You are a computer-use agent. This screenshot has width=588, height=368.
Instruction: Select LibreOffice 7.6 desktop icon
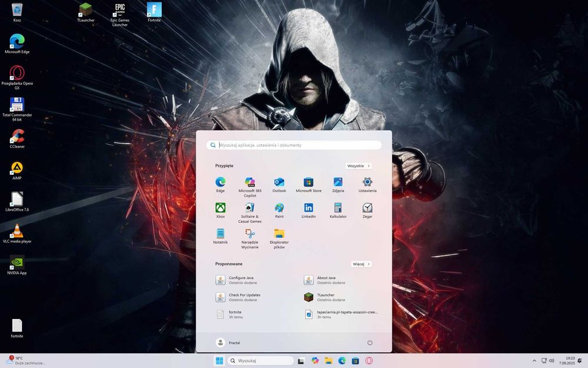[x=17, y=201]
